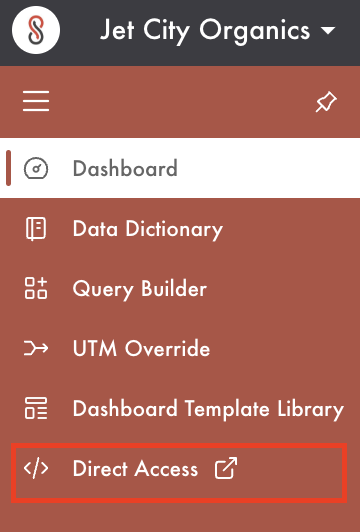Open the UTM Override text link
The width and height of the screenshot is (360, 532).
click(141, 348)
